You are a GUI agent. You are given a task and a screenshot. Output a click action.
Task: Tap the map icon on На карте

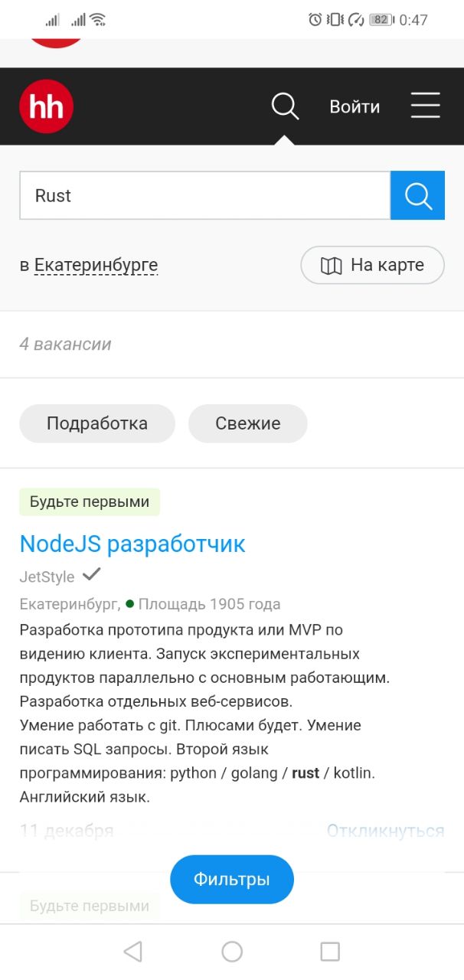tap(332, 266)
